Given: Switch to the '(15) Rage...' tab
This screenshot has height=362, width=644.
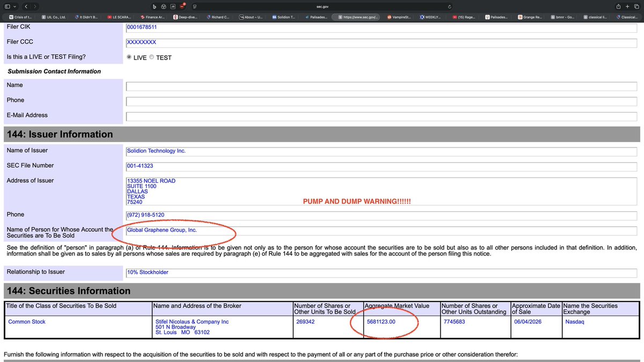Looking at the screenshot, I should (x=464, y=17).
